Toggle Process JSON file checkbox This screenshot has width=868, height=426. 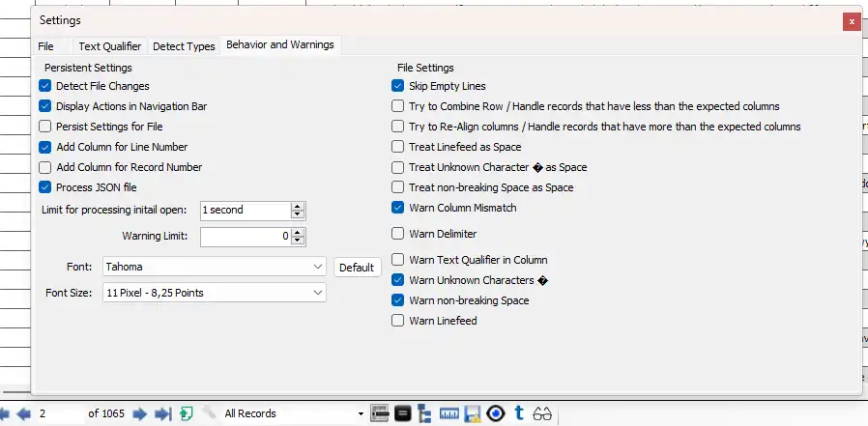(x=44, y=187)
